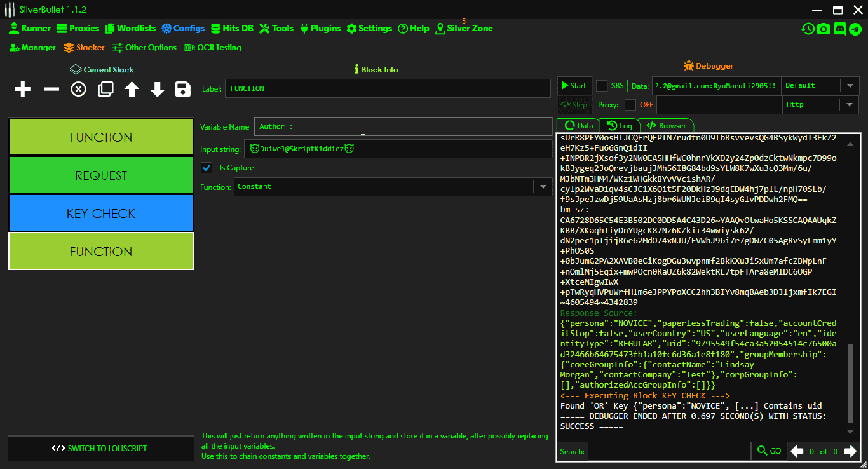Image resolution: width=868 pixels, height=469 pixels.
Task: Enable the SBS checkbox
Action: tap(601, 86)
